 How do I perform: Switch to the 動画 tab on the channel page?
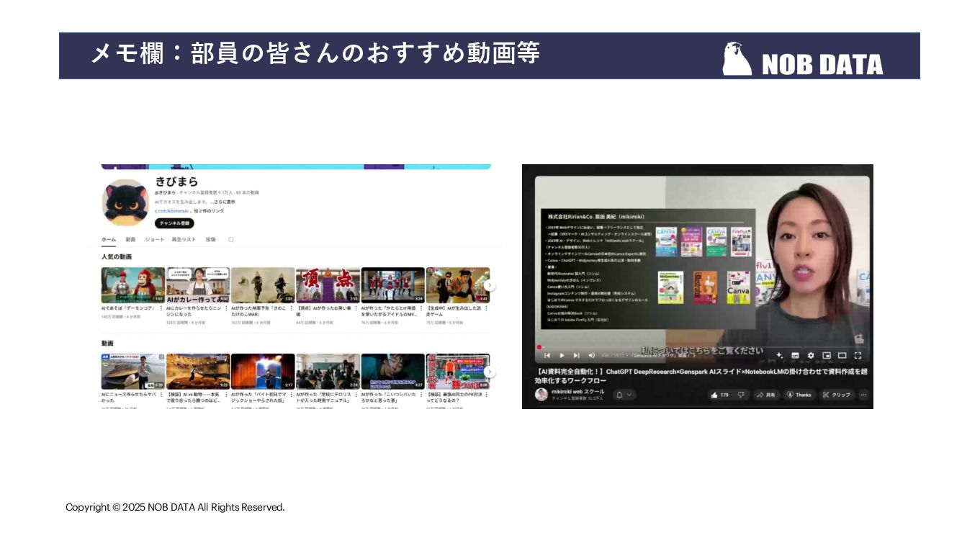point(130,239)
